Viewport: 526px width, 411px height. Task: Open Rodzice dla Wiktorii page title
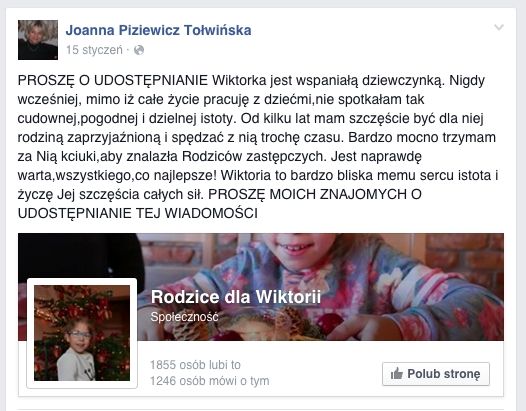click(x=236, y=297)
